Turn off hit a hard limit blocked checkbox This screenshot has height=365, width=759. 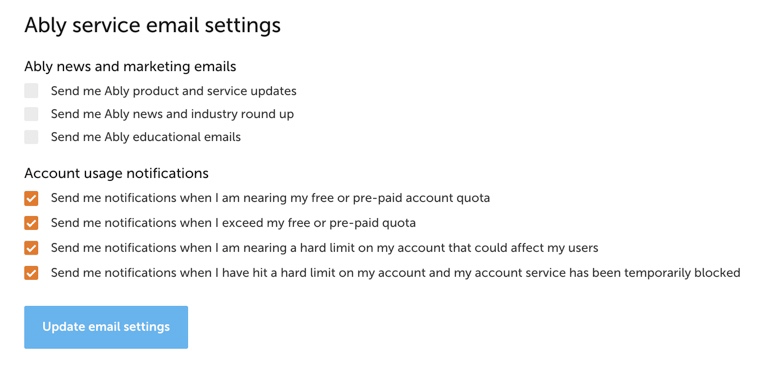[x=31, y=273]
